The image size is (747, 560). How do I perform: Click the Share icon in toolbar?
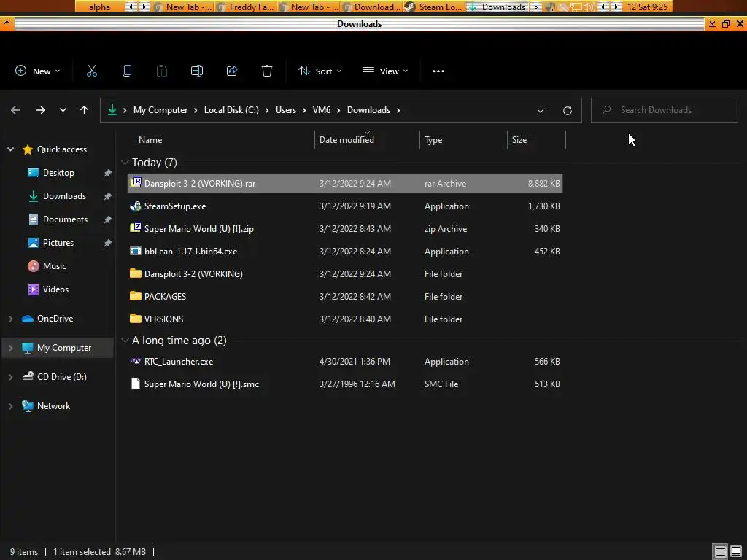[x=232, y=71]
